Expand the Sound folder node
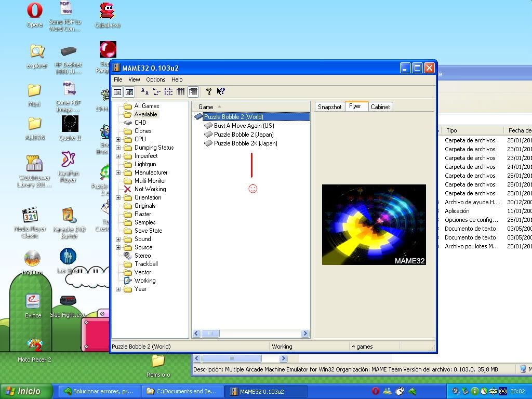 (x=118, y=239)
